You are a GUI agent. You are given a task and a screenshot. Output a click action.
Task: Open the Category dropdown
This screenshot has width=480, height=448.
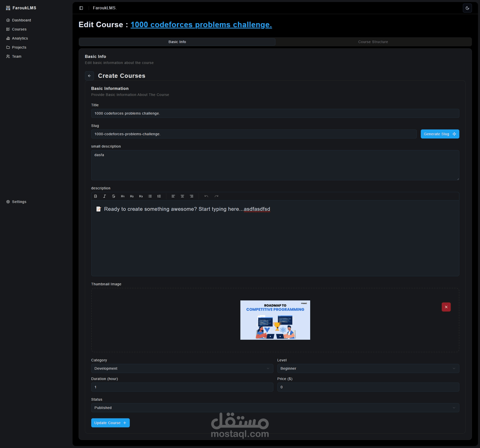[182, 368]
